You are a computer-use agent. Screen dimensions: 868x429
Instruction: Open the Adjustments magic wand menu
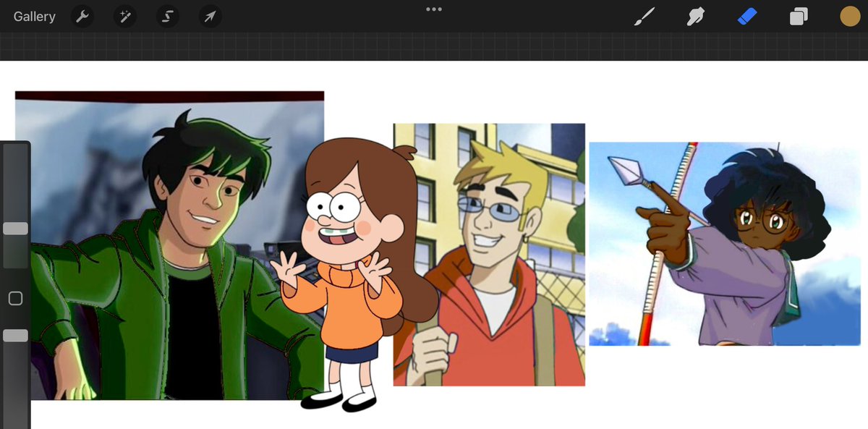pos(125,16)
